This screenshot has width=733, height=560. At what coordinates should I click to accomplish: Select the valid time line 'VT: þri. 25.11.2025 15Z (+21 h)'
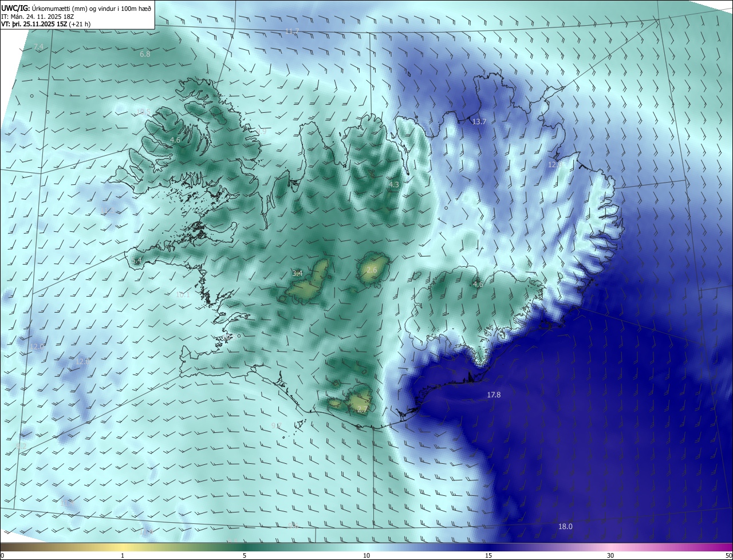pyautogui.click(x=46, y=24)
